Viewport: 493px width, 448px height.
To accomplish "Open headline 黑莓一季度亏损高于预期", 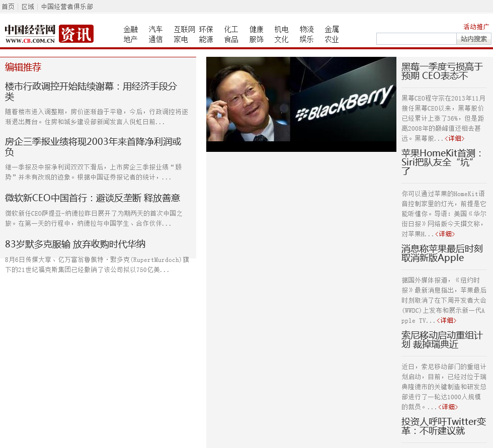I will click(442, 71).
